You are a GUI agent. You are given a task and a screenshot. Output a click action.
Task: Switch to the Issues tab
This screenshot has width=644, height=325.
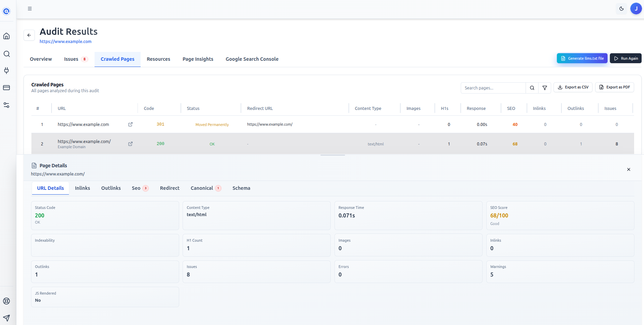pos(71,59)
